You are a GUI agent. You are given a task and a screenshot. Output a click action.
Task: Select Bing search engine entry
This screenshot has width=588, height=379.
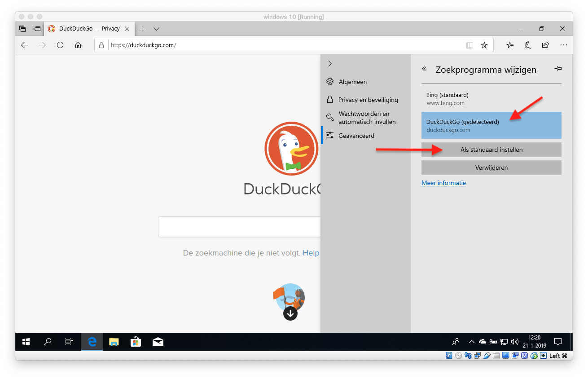(491, 99)
